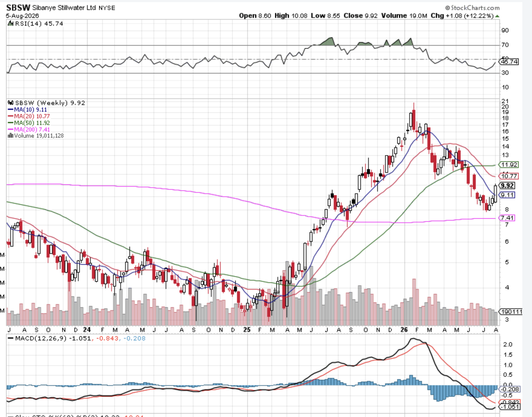The image size is (532, 417).
Task: Click the 1.5 label on MACD axis
Action: pos(508,355)
